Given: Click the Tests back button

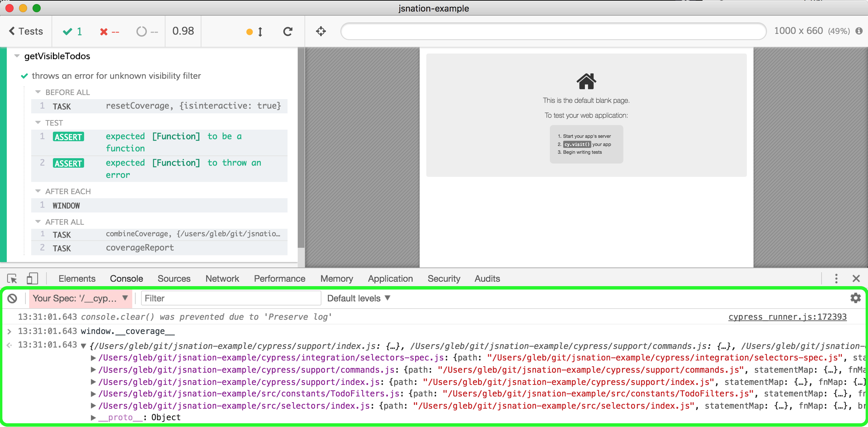Looking at the screenshot, I should click(x=25, y=31).
